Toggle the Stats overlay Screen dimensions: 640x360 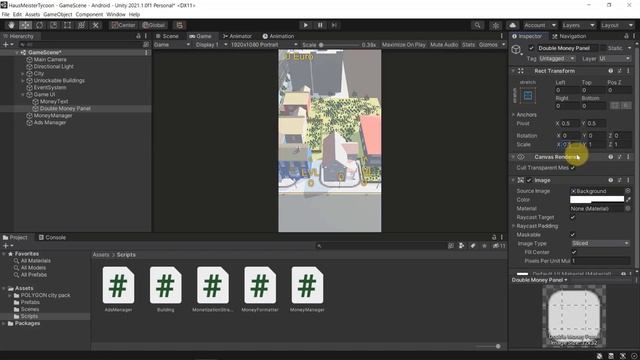click(468, 44)
